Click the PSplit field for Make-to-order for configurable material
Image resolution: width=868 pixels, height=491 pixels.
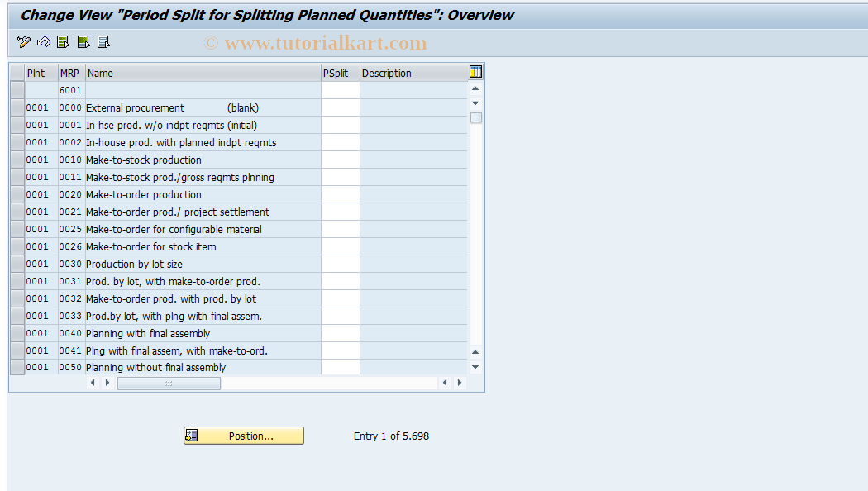[341, 229]
